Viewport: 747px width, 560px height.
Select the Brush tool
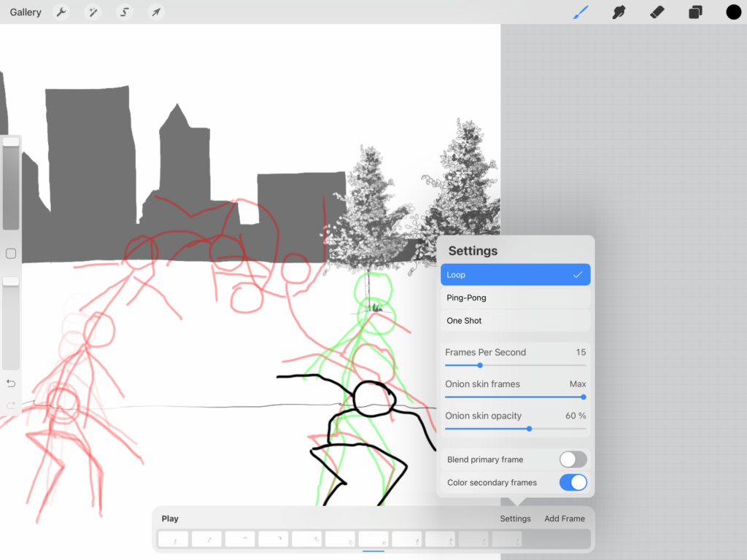pos(580,12)
